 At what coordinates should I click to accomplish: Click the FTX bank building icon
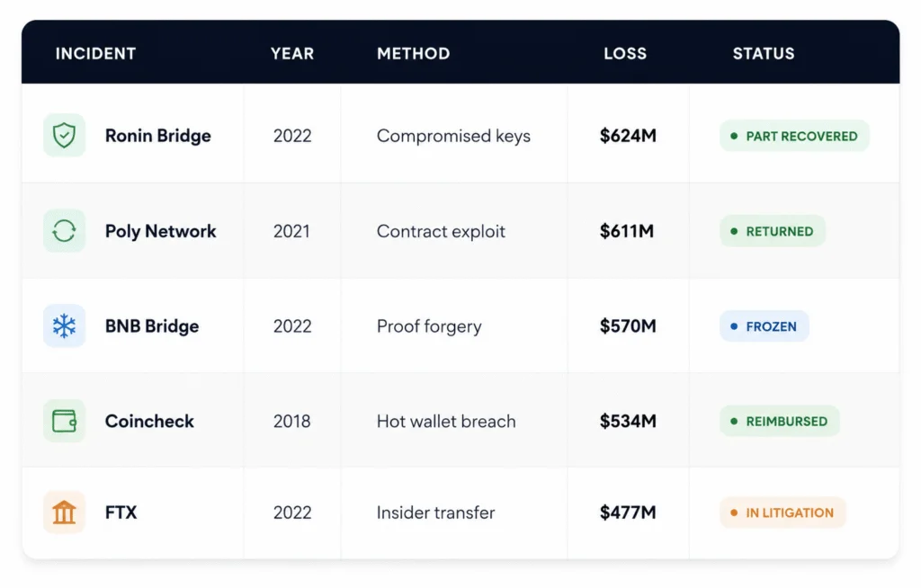64,512
